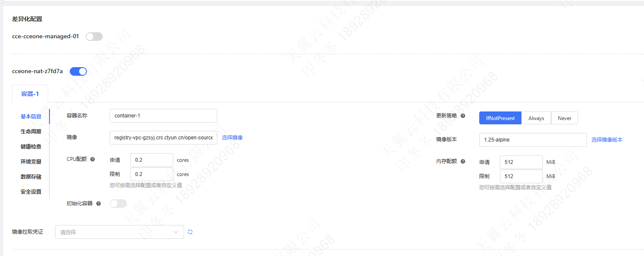Open 安全设置 section

(31, 192)
